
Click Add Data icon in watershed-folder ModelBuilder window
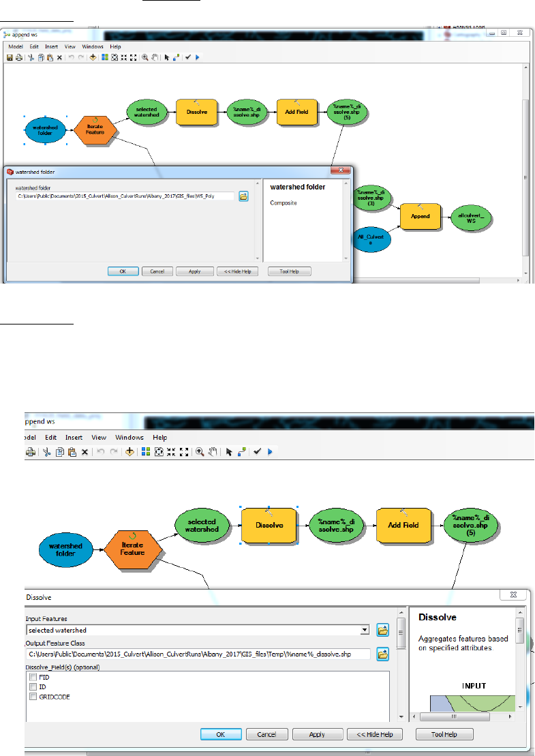[93, 57]
